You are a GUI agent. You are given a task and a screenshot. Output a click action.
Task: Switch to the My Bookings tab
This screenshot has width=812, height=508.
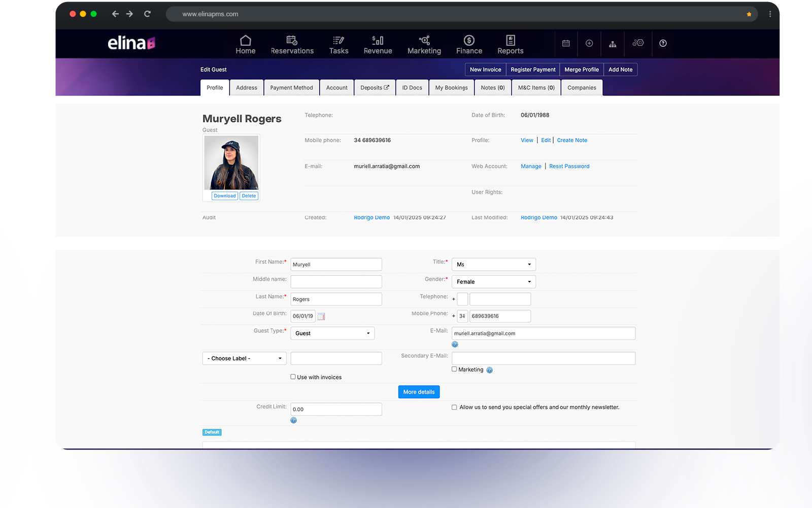coord(452,88)
